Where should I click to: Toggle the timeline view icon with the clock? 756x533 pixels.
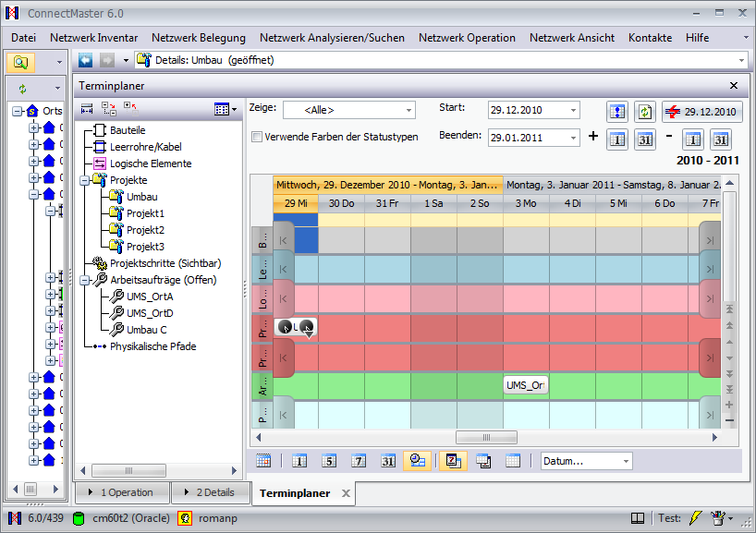coord(417,461)
